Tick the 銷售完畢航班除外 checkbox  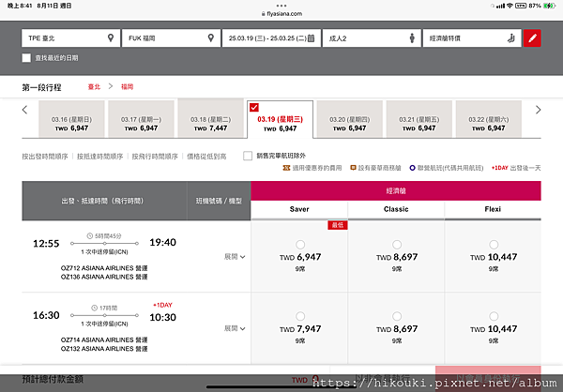coord(248,156)
